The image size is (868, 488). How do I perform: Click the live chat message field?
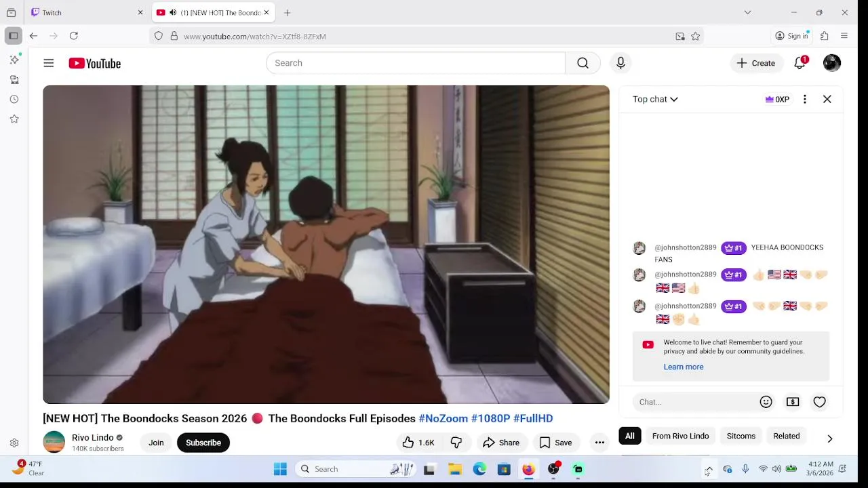coord(694,402)
